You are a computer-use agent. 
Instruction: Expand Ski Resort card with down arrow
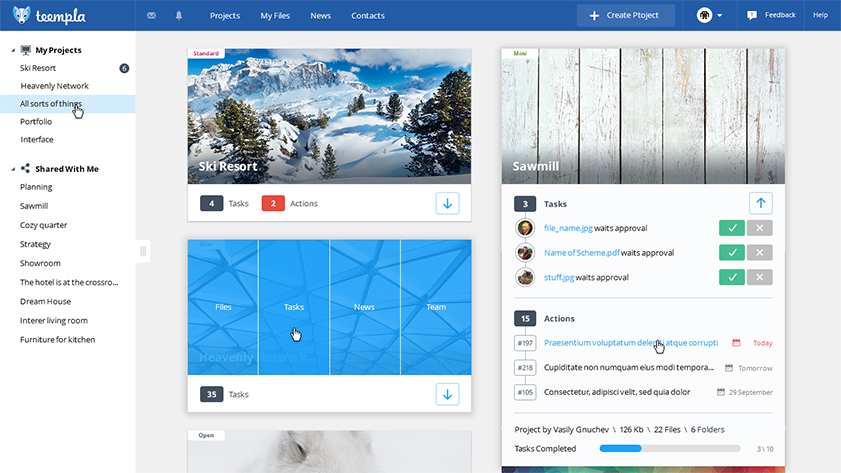click(447, 203)
